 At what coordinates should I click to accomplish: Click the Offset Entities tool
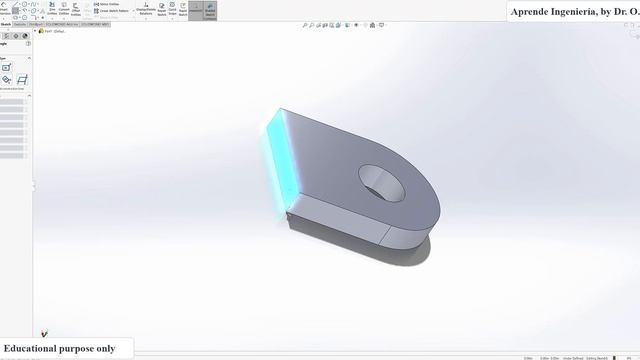[76, 9]
